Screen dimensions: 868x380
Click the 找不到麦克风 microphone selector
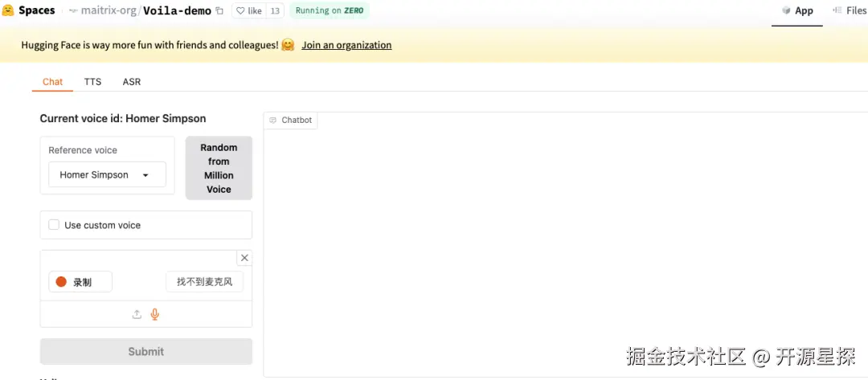(205, 281)
